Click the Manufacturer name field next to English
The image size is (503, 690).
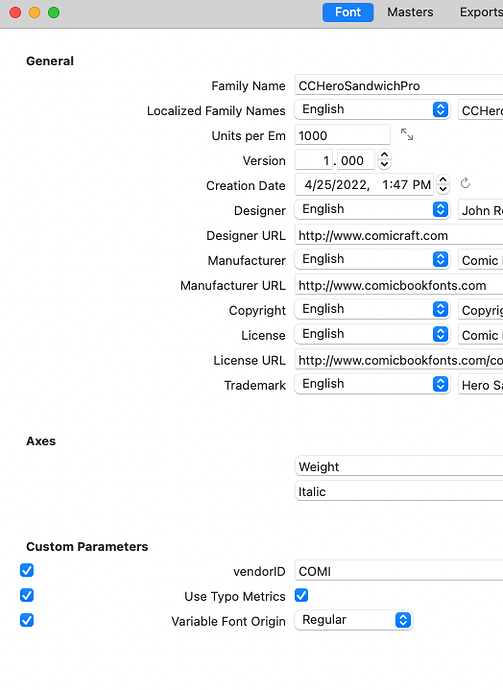point(481,260)
